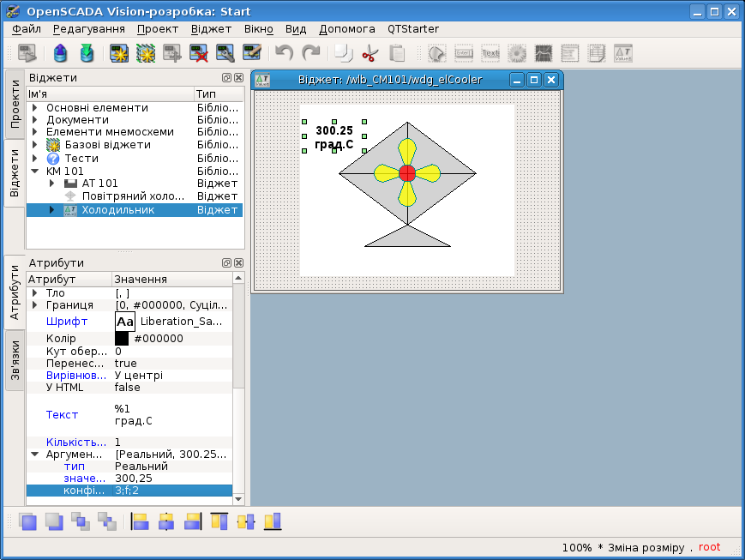
Task: Expand the Тло attribute group
Action: [x=35, y=293]
